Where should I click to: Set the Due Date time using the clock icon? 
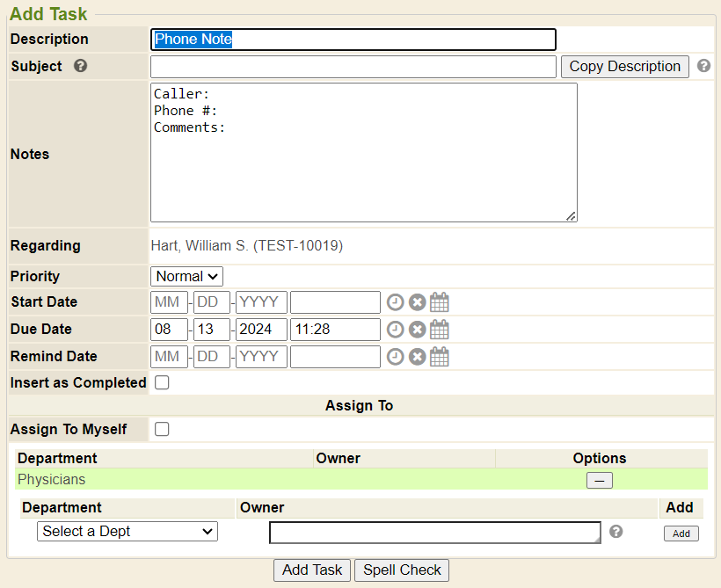396,330
